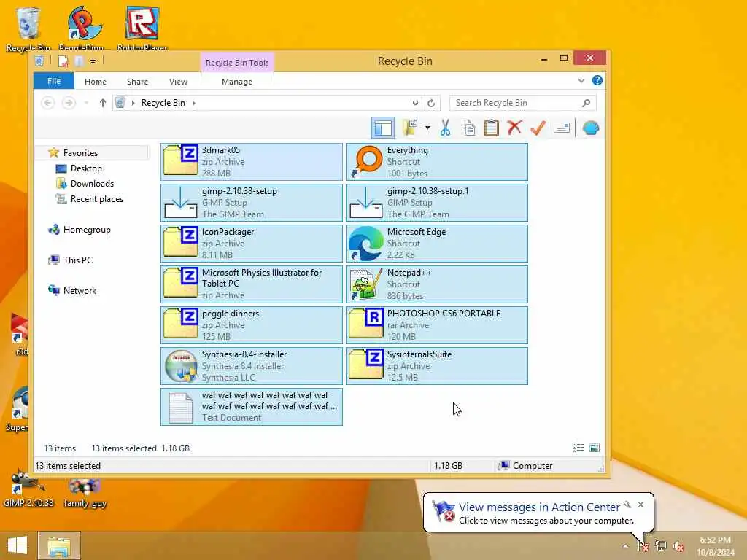Viewport: 747px width, 560px height.
Task: Click the Recycle Bin icon in the title bar
Action: click(x=40, y=61)
